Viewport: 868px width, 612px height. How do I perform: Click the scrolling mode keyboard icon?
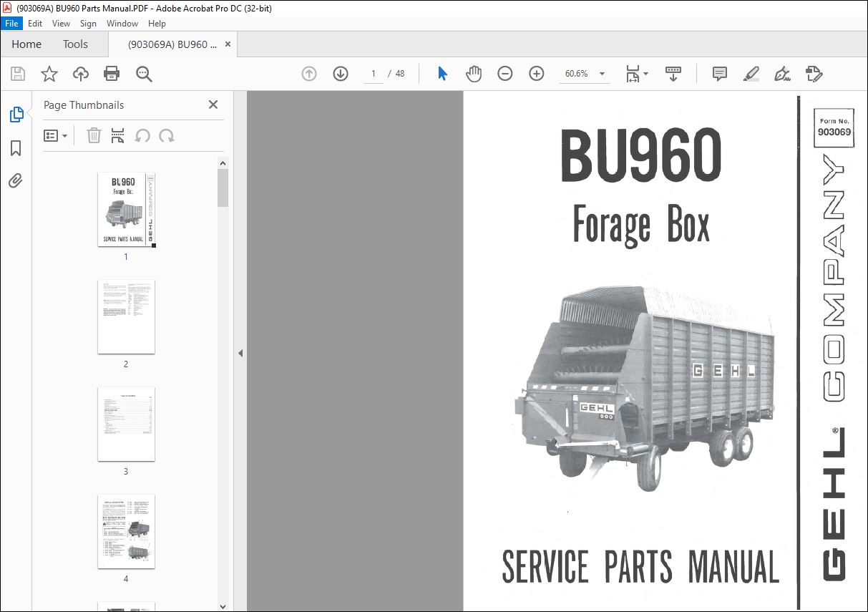(673, 74)
